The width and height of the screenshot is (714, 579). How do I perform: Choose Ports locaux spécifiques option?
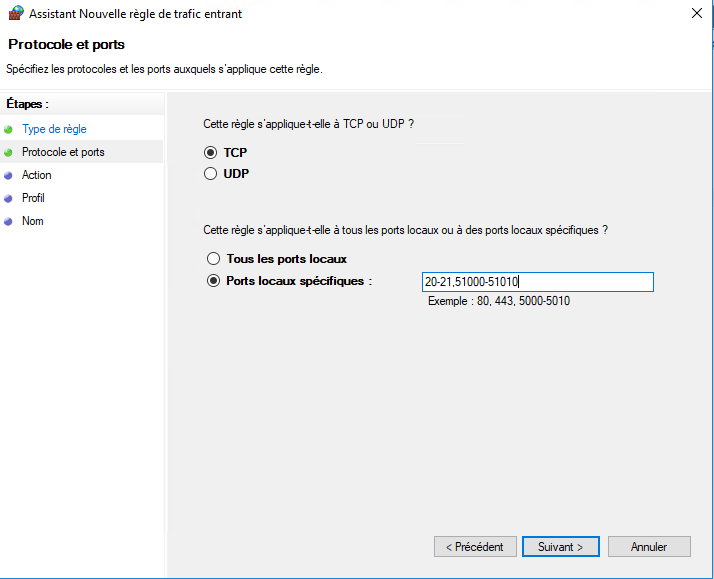[213, 281]
